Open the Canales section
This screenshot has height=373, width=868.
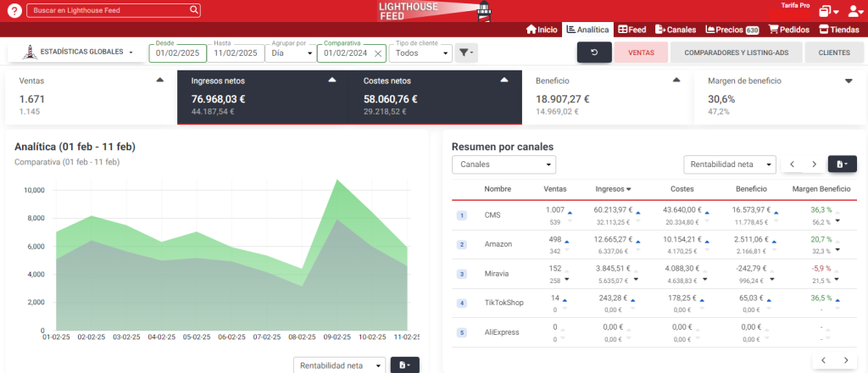point(676,30)
